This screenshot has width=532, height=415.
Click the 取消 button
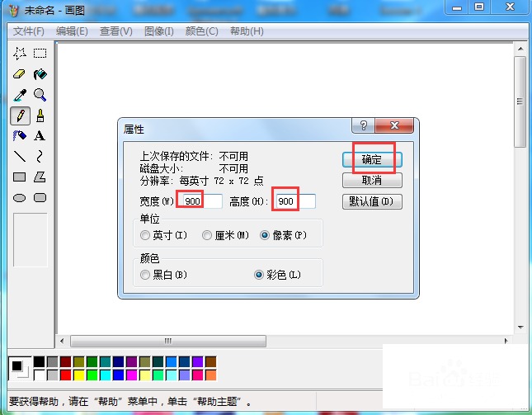[372, 181]
